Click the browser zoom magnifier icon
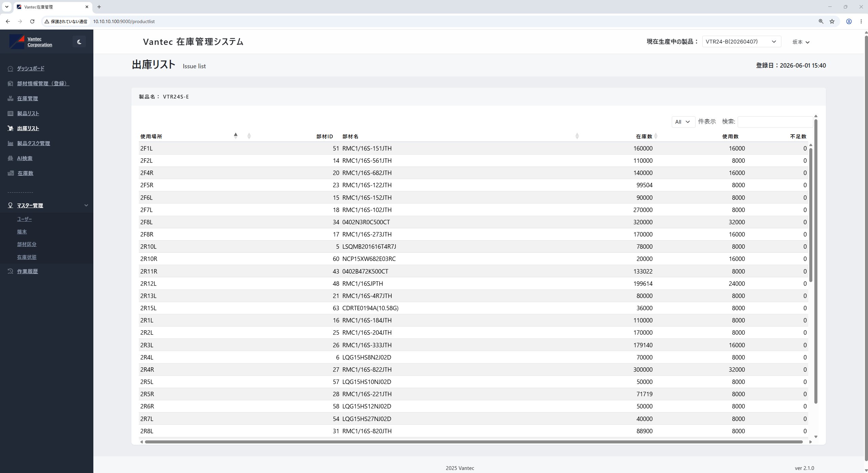868x473 pixels. coord(821,21)
